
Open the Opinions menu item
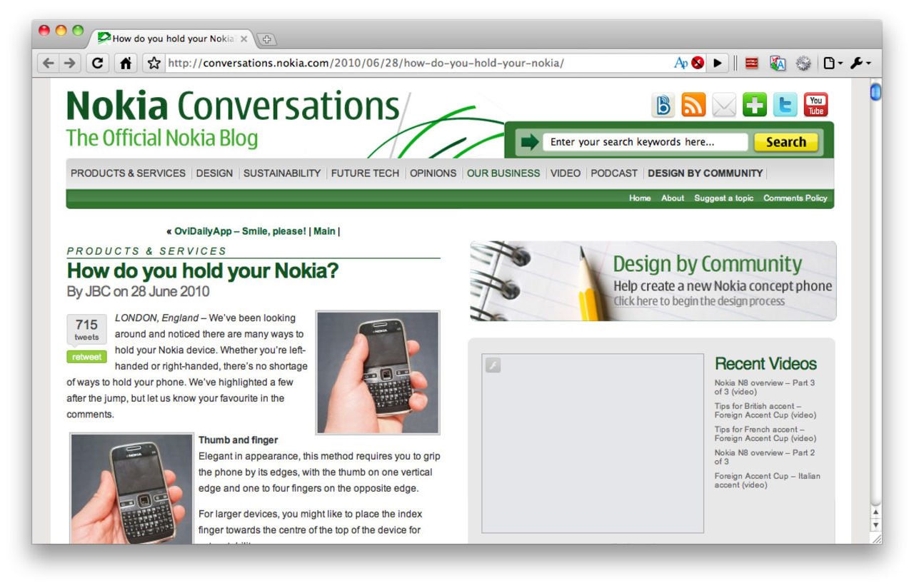pyautogui.click(x=433, y=173)
